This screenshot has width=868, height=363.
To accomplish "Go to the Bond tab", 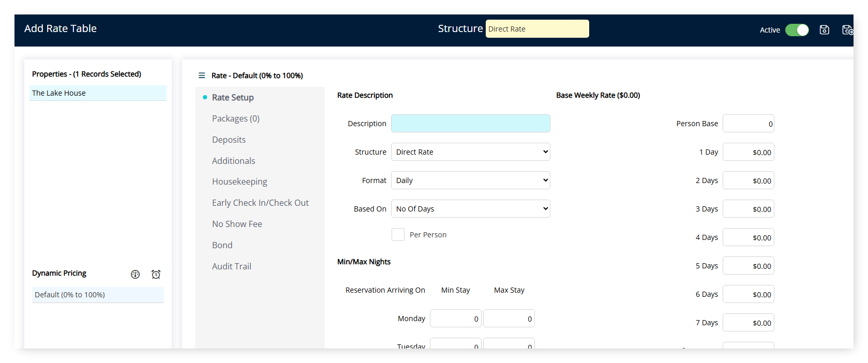I will coord(222,245).
